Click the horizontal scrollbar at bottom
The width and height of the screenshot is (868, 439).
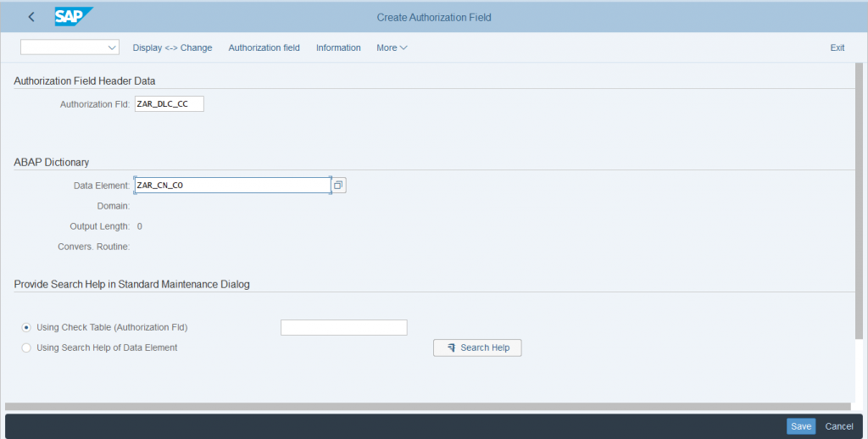click(427, 407)
